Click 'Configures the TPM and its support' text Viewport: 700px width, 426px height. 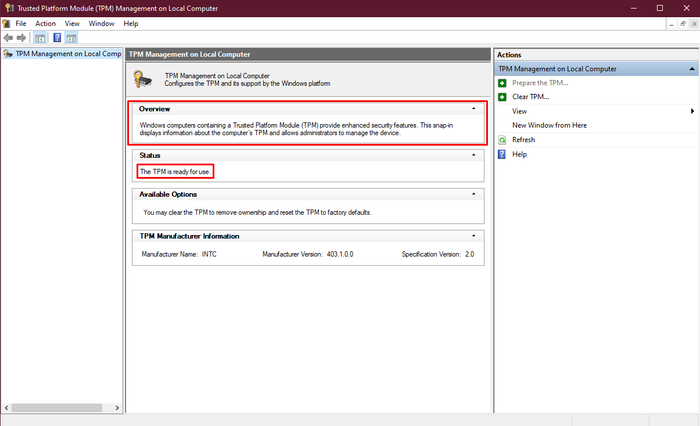click(247, 84)
